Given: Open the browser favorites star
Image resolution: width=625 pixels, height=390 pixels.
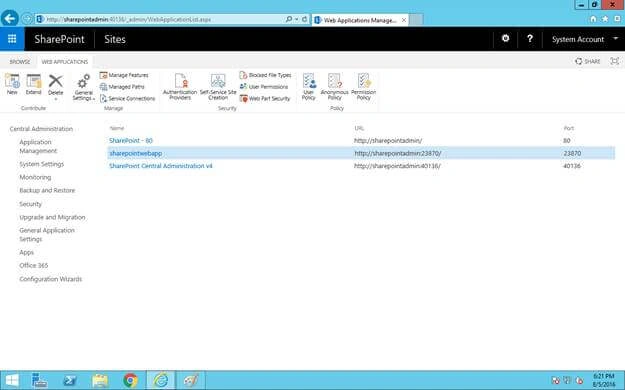Looking at the screenshot, I should (605, 19).
